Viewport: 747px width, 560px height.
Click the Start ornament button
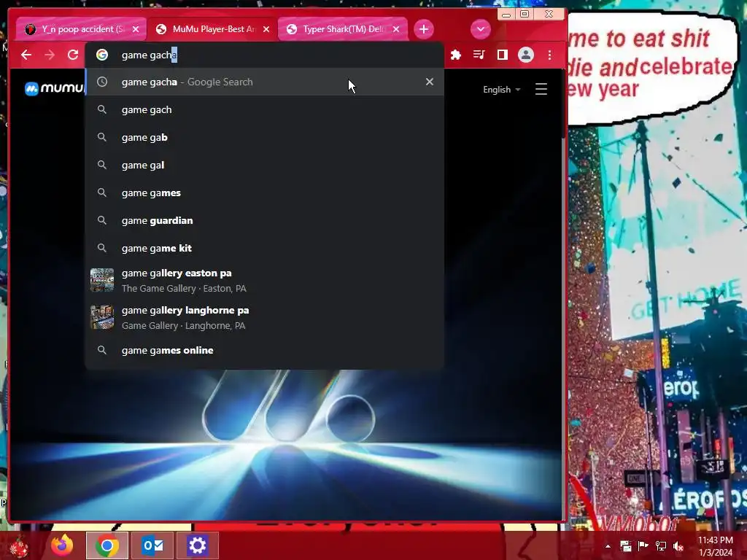19,546
